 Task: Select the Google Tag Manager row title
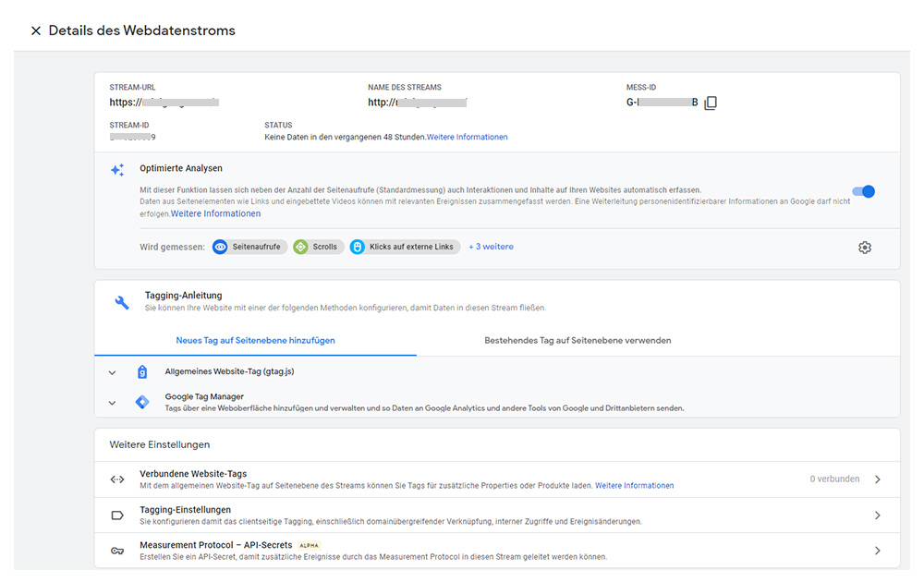tap(204, 397)
